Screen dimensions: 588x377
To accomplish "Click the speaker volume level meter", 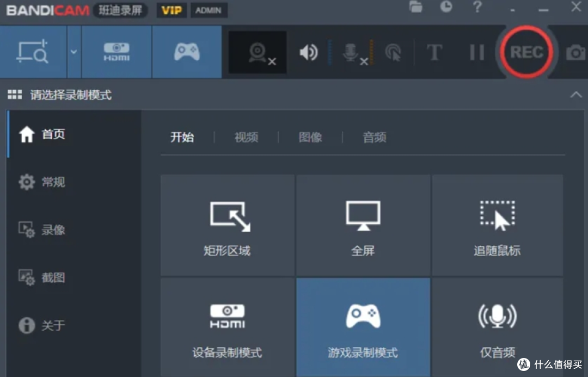I will [330, 52].
